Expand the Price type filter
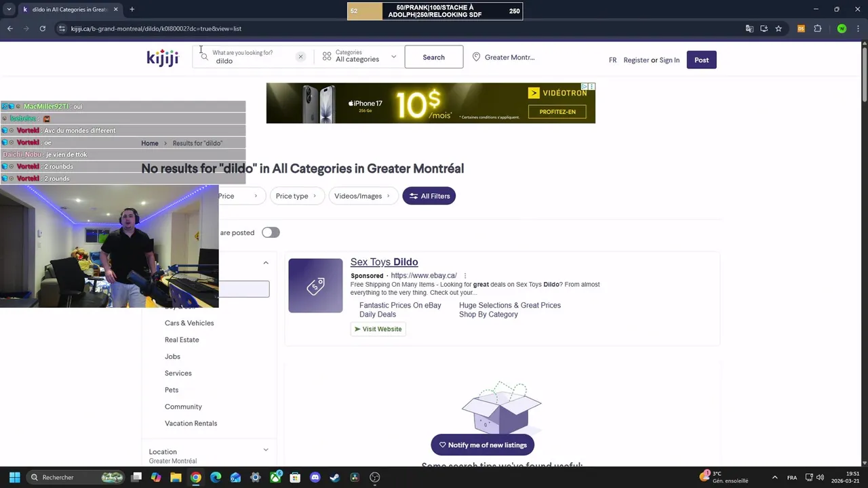The width and height of the screenshot is (868, 488). pos(296,196)
